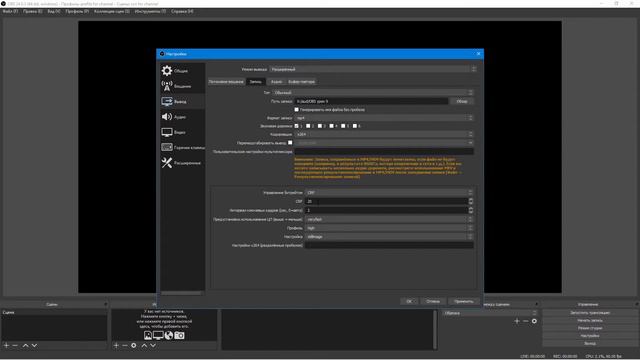The height and width of the screenshot is (360, 640).
Task: Enable audio track 6 checkbox
Action: [355, 126]
